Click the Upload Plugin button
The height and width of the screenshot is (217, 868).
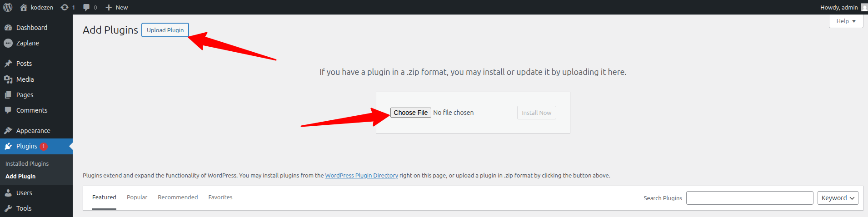(x=165, y=30)
